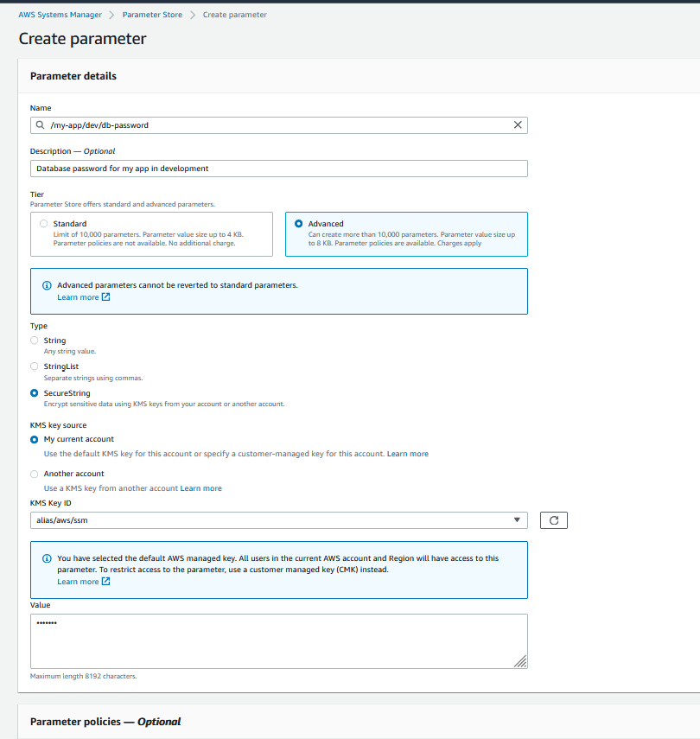Click into the Description text field
The image size is (700, 739).
[x=278, y=169]
